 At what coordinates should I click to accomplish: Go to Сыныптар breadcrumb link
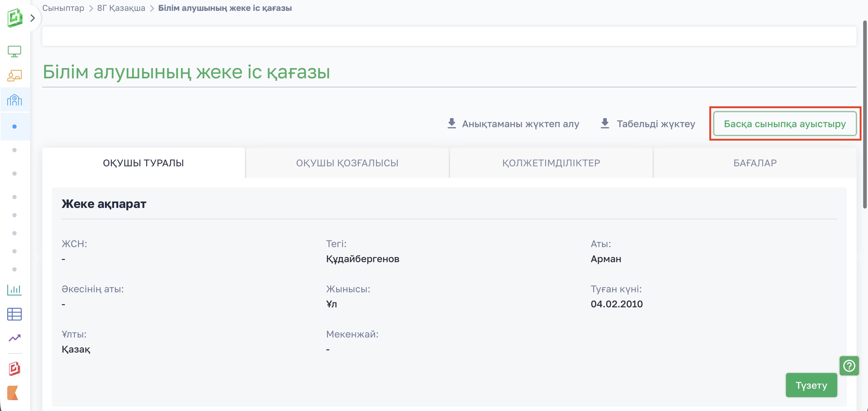tap(63, 8)
